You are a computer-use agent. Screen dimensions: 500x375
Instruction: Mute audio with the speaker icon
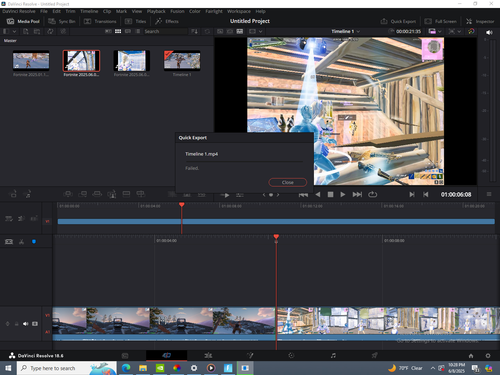(x=489, y=32)
